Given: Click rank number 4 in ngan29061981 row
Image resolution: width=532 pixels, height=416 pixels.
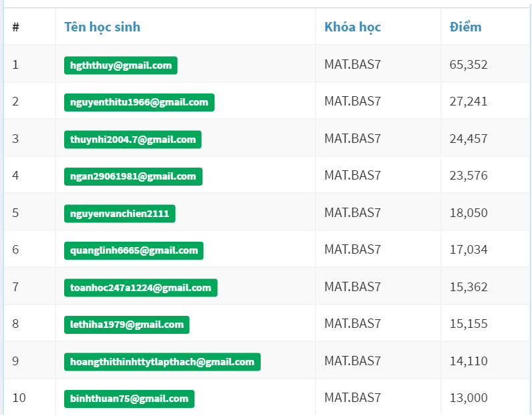Looking at the screenshot, I should click(15, 176).
